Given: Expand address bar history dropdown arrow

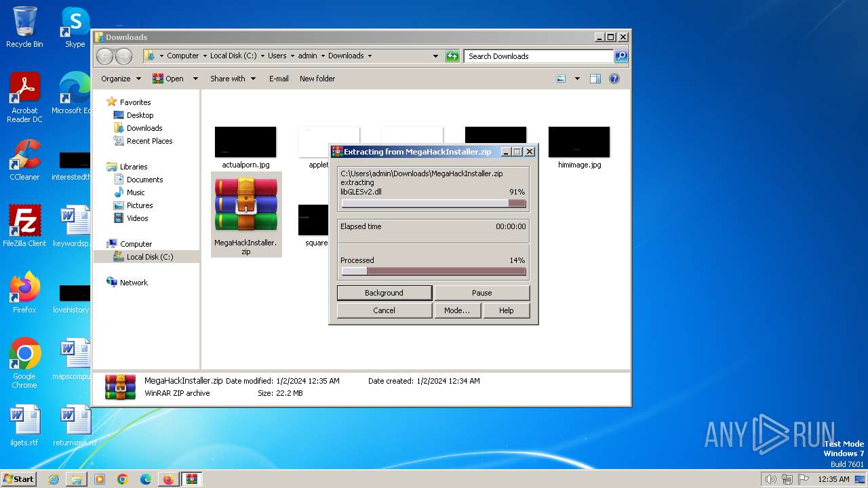Looking at the screenshot, I should click(435, 56).
